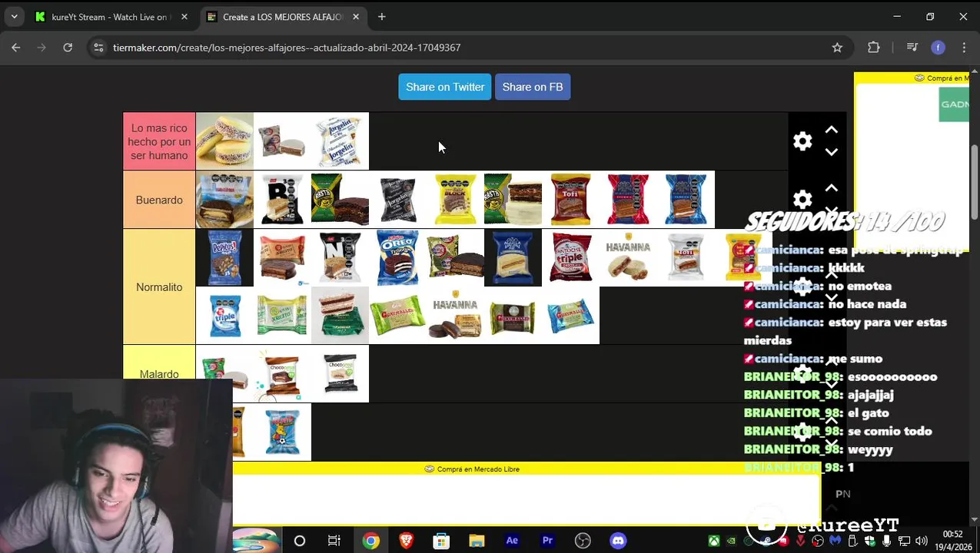Switch to the kureYt Stream tab
This screenshot has width=980, height=553.
110,17
